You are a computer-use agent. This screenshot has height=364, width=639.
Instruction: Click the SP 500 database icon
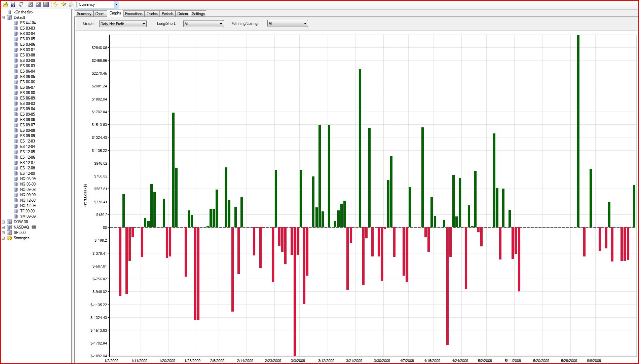click(x=9, y=233)
